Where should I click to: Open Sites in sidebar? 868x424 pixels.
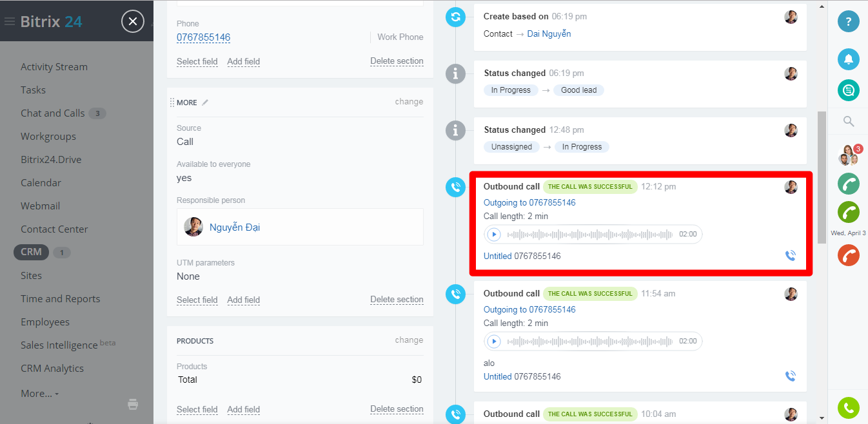pos(31,276)
